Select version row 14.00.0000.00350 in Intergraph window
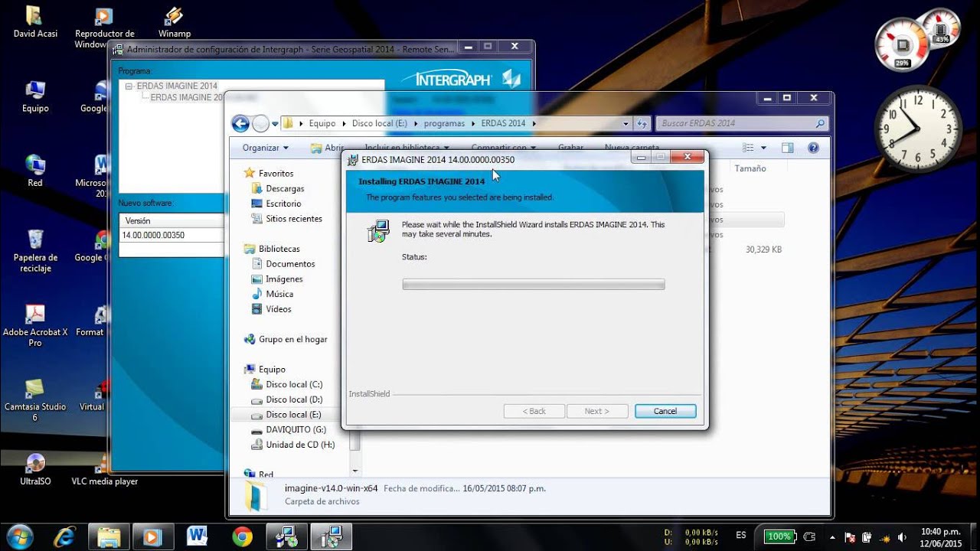Image resolution: width=980 pixels, height=551 pixels. (x=171, y=235)
